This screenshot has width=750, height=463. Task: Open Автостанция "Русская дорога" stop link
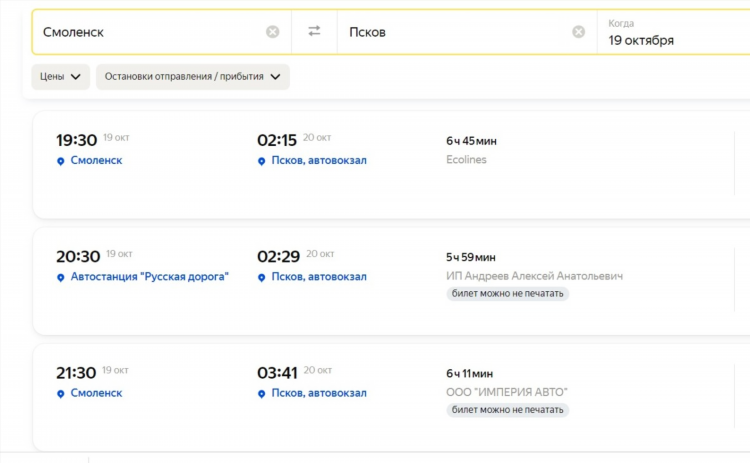(150, 276)
